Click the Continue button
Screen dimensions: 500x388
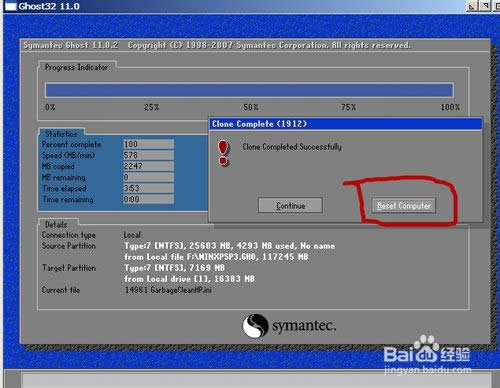(x=290, y=205)
